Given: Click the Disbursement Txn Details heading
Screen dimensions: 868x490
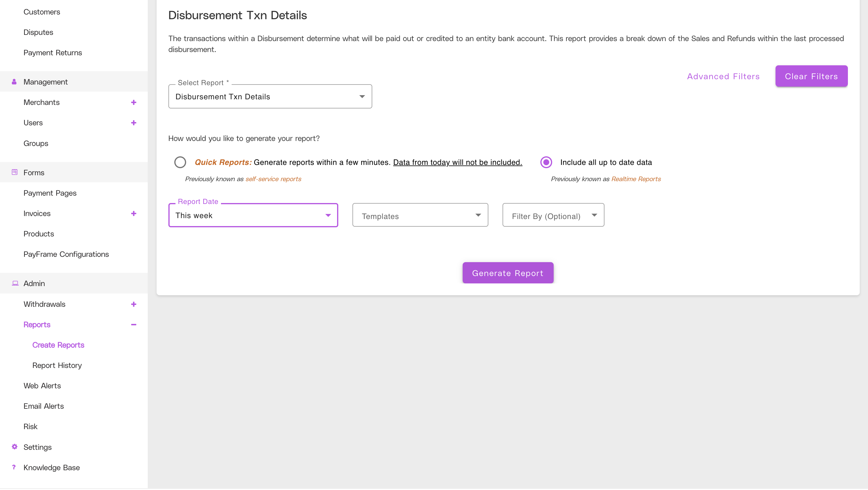Looking at the screenshot, I should coord(238,15).
